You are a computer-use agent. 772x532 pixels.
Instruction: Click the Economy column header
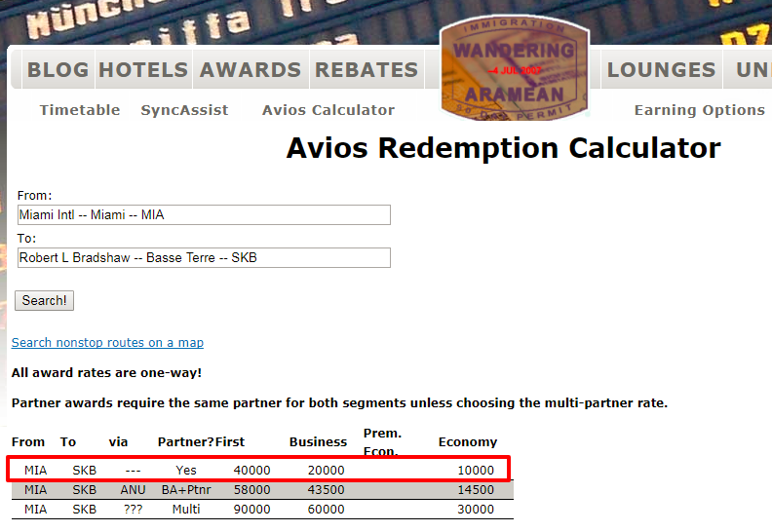click(x=468, y=442)
